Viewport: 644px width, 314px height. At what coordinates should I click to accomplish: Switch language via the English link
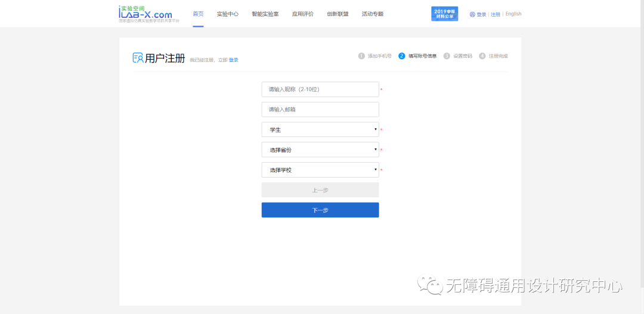point(513,14)
